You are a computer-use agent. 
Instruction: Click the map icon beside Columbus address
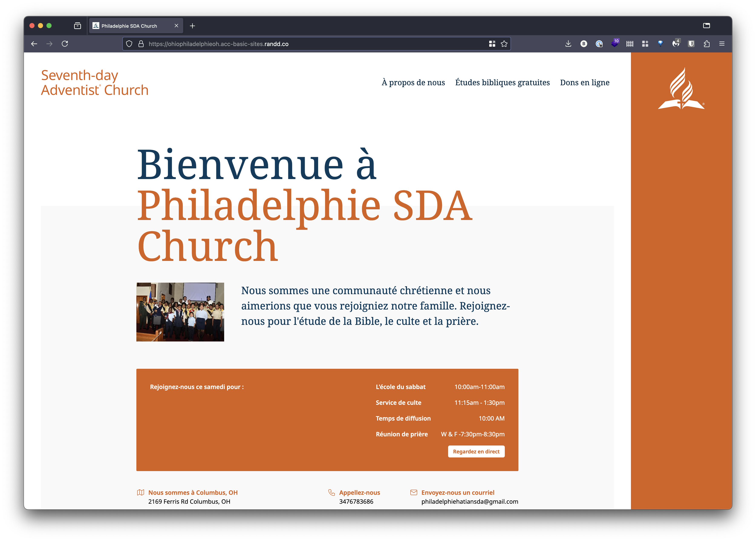tap(141, 492)
